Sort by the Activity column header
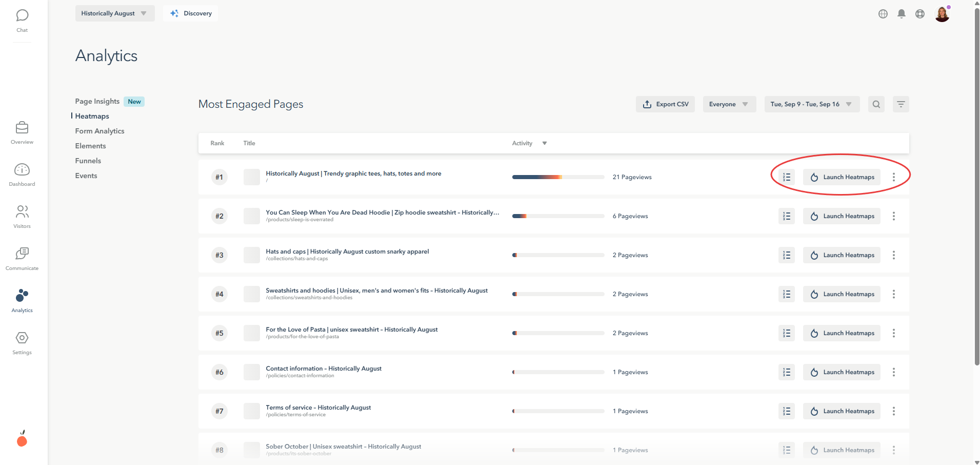980x465 pixels. (529, 143)
